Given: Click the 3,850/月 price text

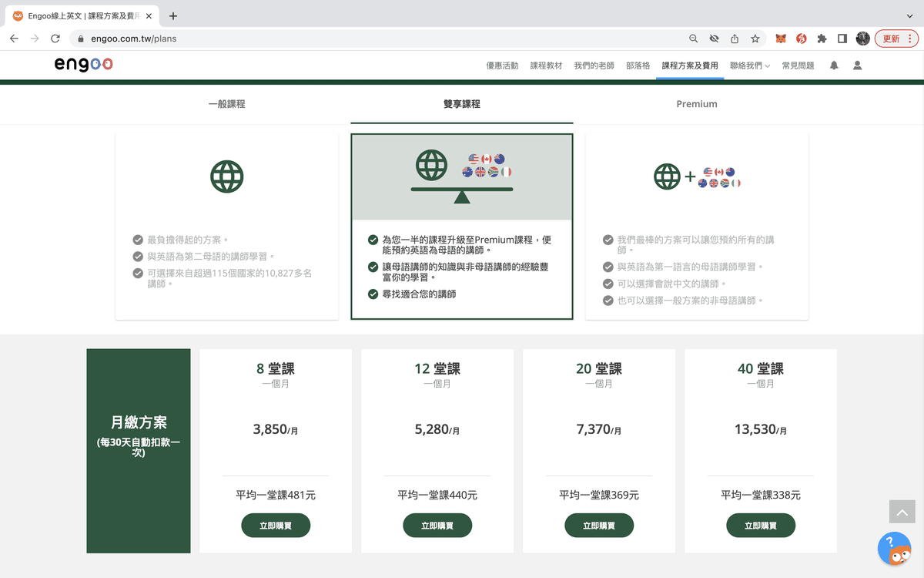Looking at the screenshot, I should 276,429.
